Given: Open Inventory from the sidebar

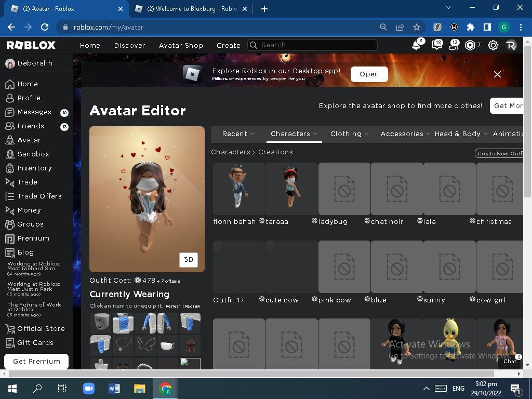Looking at the screenshot, I should click(35, 168).
